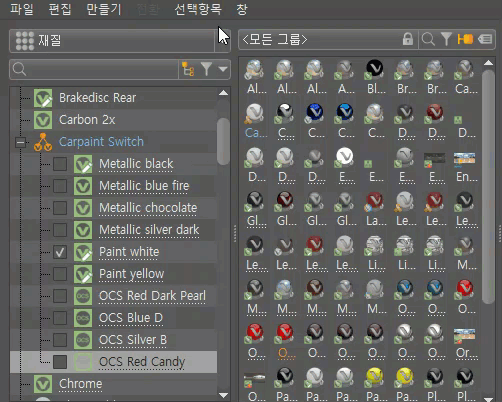This screenshot has width=502, height=402.
Task: Enable the OCS Red Candy checkbox
Action: [60, 362]
